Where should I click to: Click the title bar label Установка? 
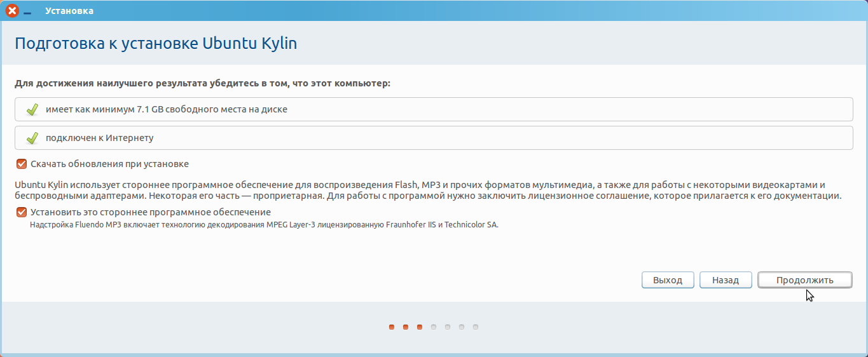click(69, 11)
